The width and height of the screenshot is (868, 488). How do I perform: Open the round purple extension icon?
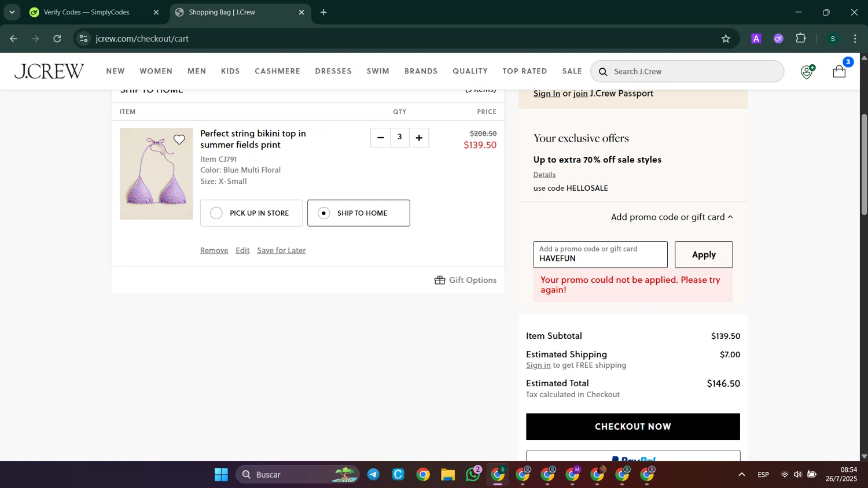tap(778, 39)
